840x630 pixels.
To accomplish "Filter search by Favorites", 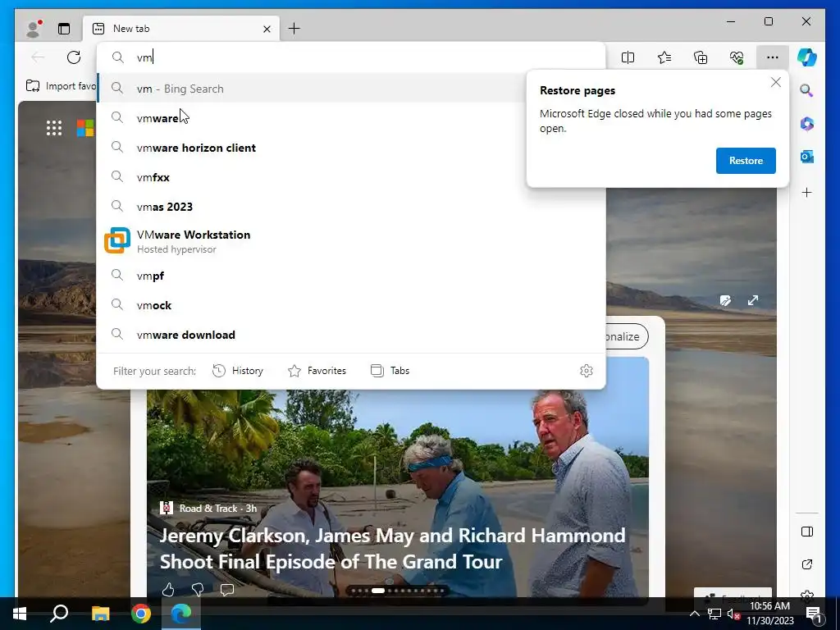I will (x=317, y=371).
